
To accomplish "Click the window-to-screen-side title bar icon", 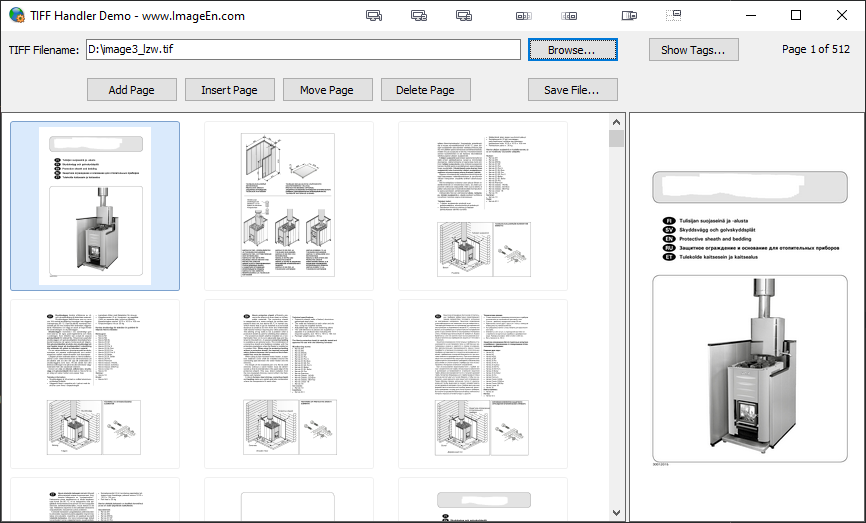I will (629, 15).
